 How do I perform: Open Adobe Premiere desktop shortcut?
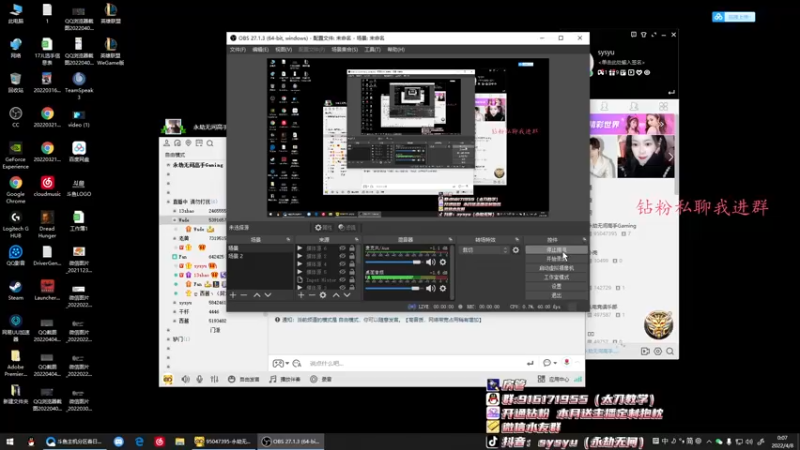coord(15,362)
